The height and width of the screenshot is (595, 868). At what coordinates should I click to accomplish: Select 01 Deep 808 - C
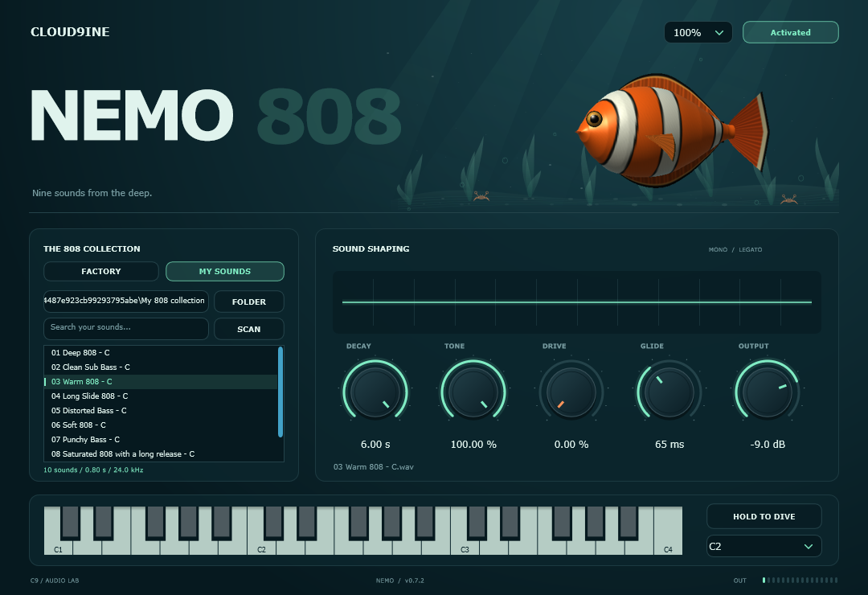coord(161,353)
